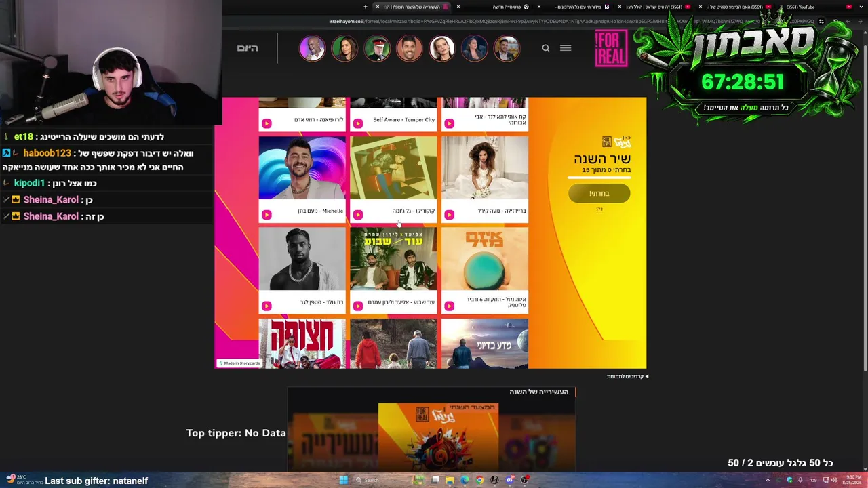Click the Made in Storycards badge
Viewport: 868px width, 488px height.
tap(239, 363)
